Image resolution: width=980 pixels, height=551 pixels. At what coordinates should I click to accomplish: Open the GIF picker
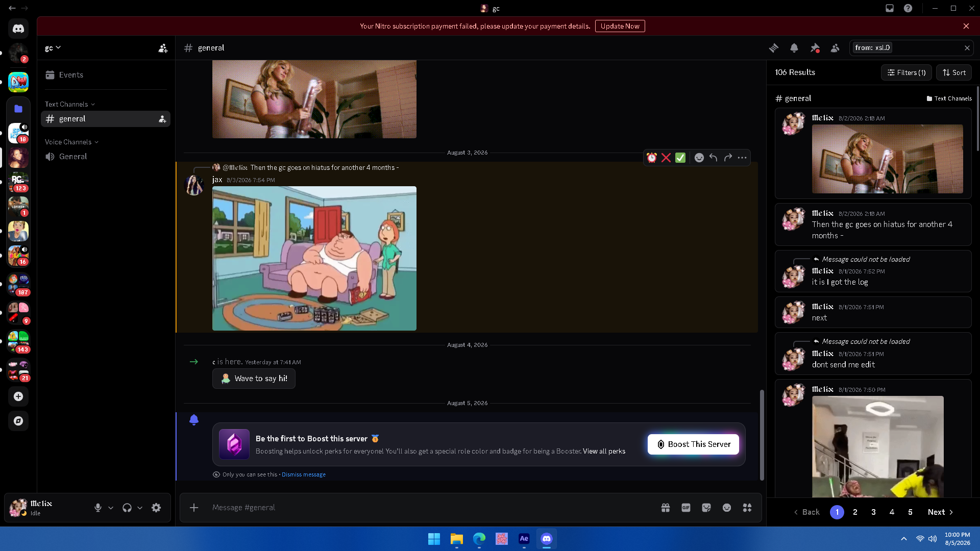686,508
